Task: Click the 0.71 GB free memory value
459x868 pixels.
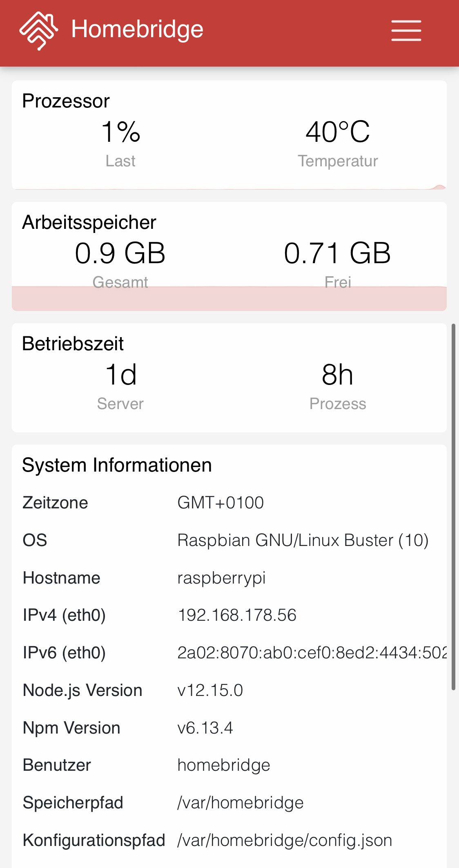Action: click(x=337, y=253)
